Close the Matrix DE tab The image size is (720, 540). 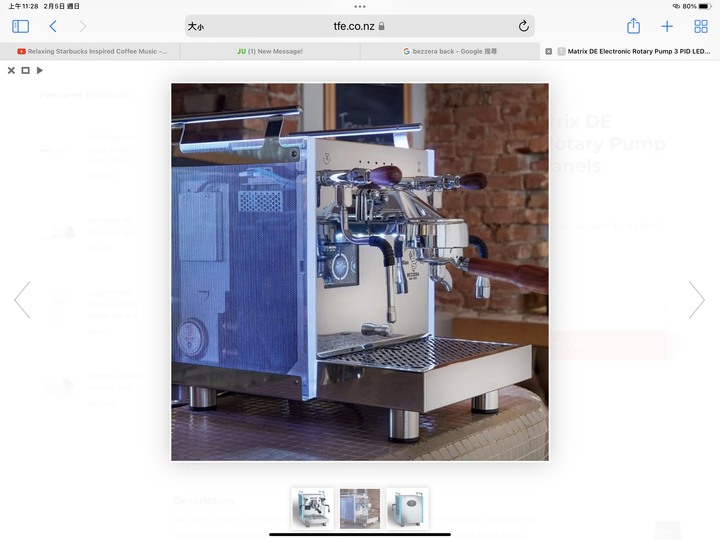[548, 51]
